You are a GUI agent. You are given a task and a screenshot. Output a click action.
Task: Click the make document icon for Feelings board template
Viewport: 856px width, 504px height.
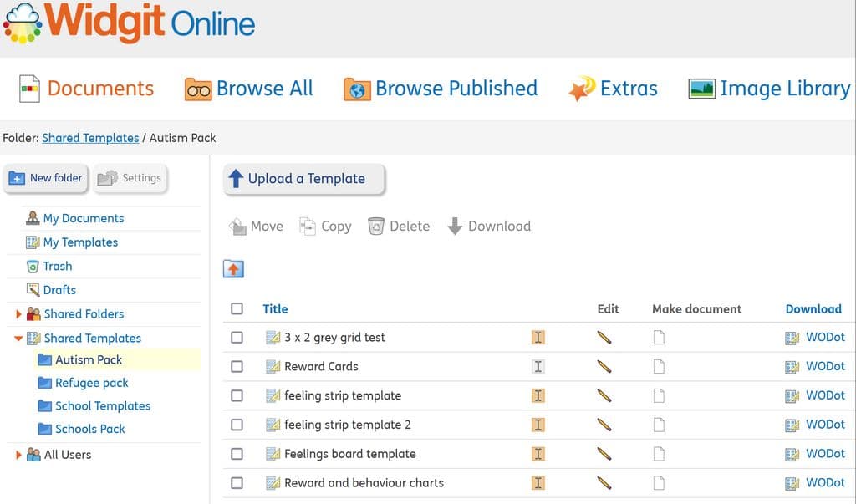pos(658,454)
